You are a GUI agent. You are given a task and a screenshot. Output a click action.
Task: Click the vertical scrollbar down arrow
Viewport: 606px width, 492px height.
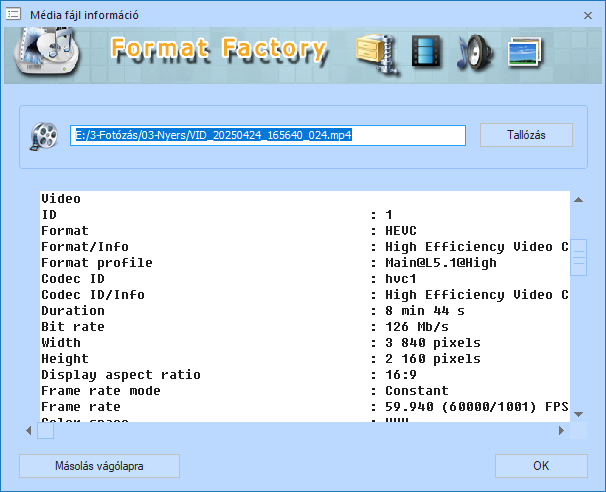click(579, 414)
